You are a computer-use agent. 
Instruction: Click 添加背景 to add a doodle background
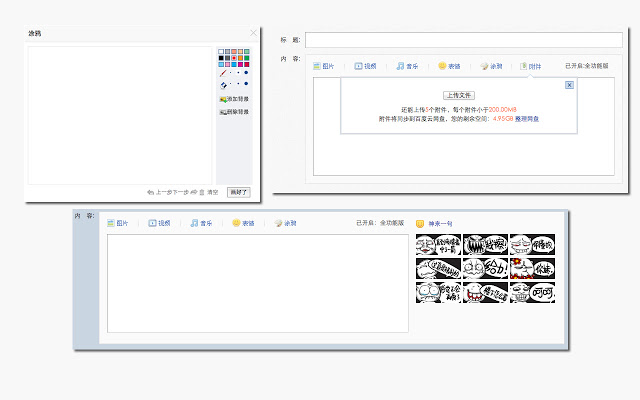(x=234, y=99)
